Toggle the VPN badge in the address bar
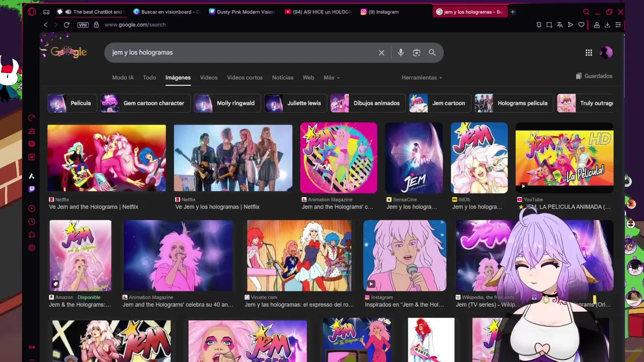 [x=83, y=25]
